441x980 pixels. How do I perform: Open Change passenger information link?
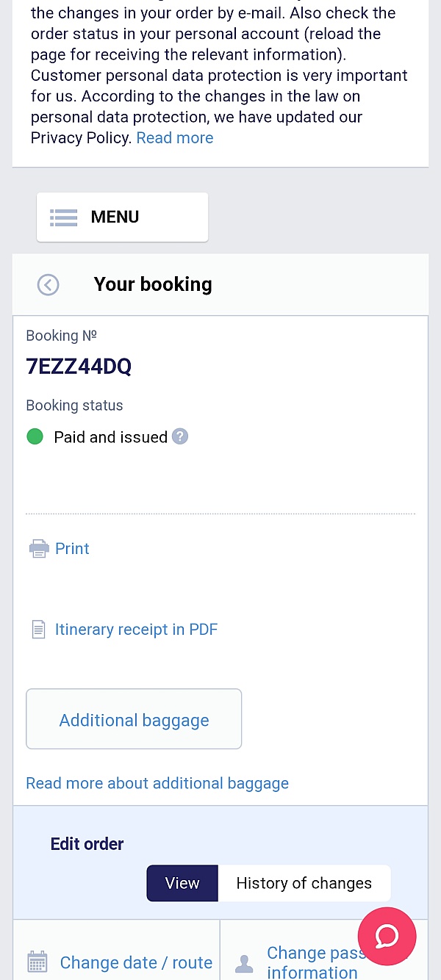pyautogui.click(x=312, y=962)
